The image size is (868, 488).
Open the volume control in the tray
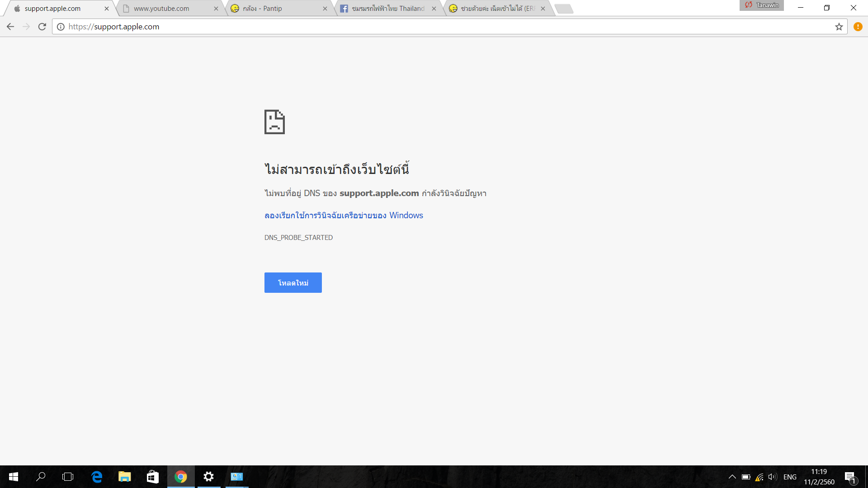coord(772,477)
